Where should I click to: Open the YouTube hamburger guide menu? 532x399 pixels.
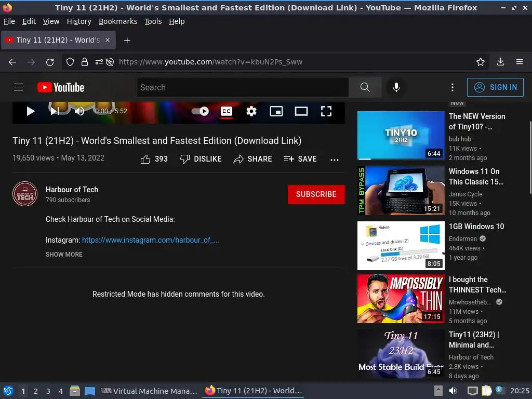[x=19, y=87]
